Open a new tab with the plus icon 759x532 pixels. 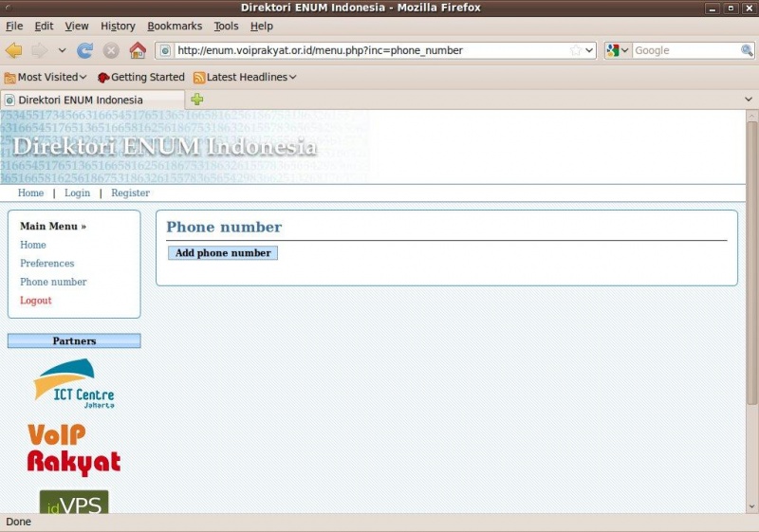[197, 100]
